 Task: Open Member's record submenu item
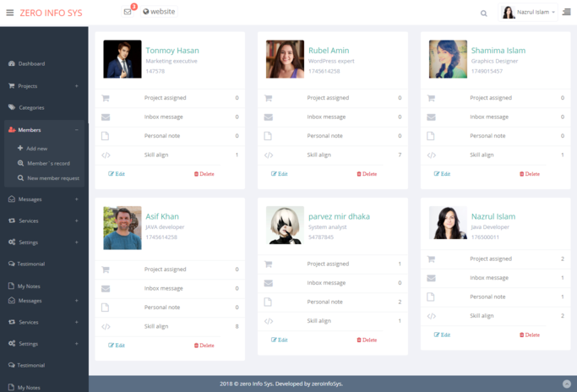click(x=48, y=163)
